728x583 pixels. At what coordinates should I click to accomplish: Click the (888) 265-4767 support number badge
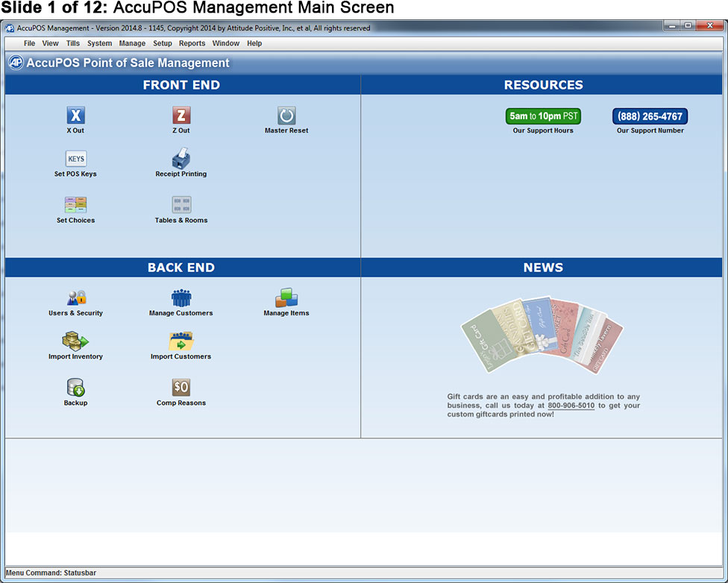coord(650,116)
